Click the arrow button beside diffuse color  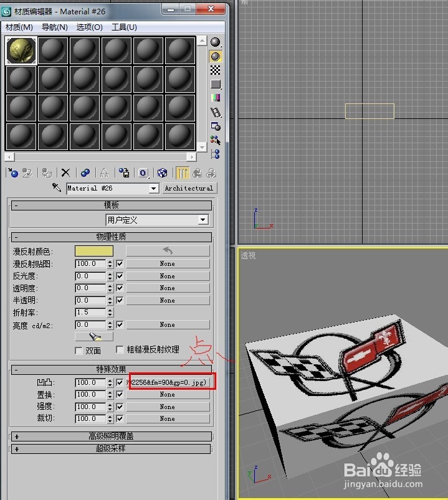coord(168,251)
